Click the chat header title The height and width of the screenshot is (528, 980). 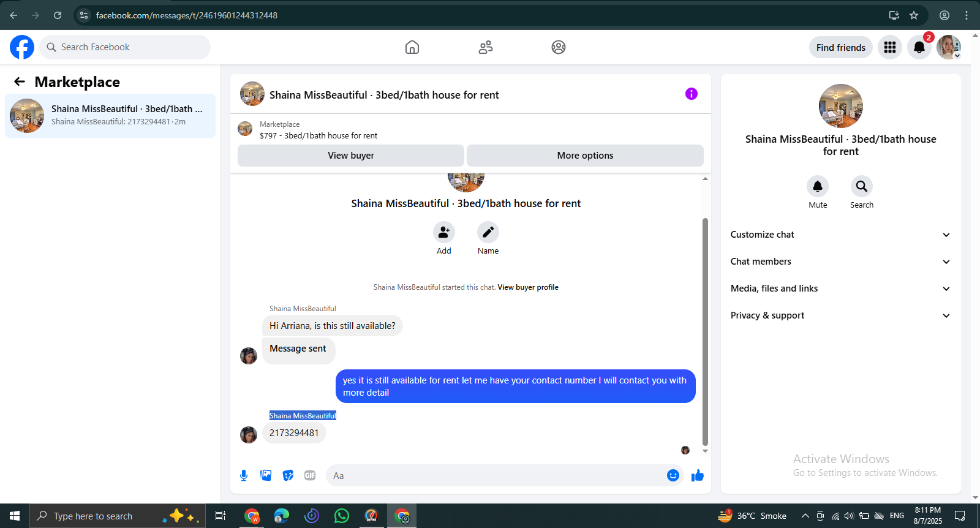click(x=384, y=95)
